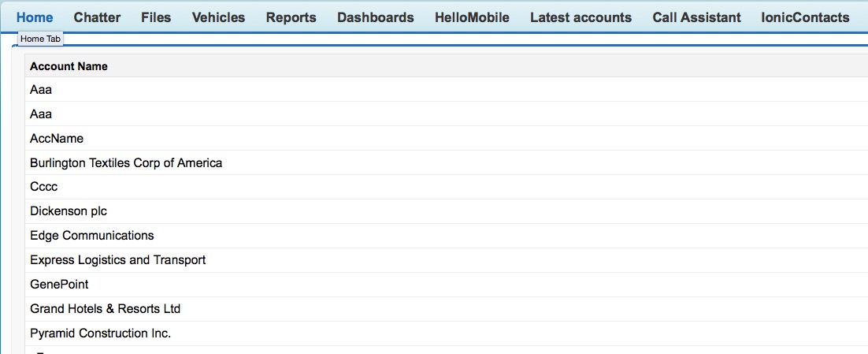Select the Reports tab
Image resolution: width=868 pixels, height=354 pixels.
pyautogui.click(x=291, y=17)
